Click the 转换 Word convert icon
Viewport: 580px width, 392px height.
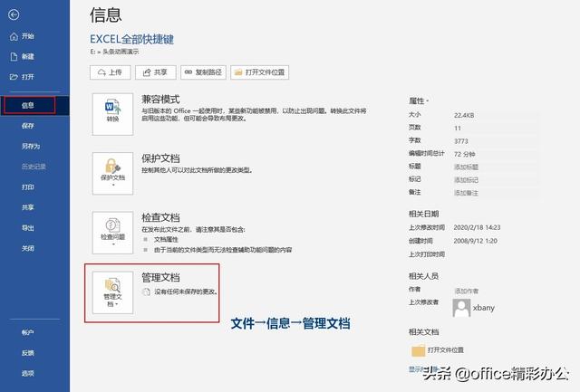click(112, 114)
